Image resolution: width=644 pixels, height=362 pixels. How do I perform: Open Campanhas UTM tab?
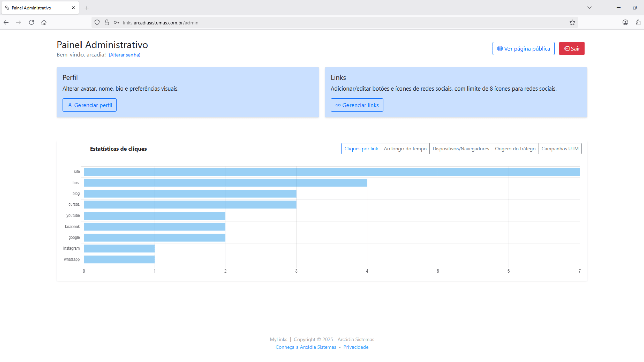[x=560, y=149]
